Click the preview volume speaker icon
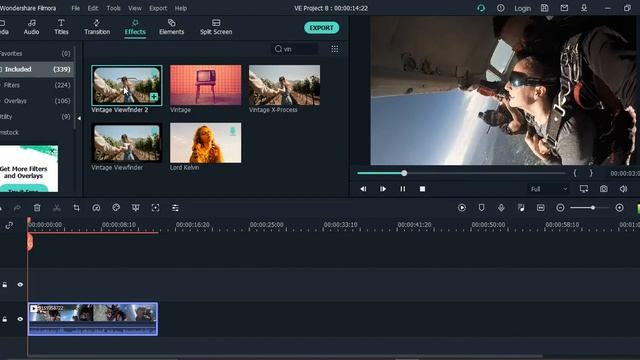640x360 pixels. tap(623, 189)
